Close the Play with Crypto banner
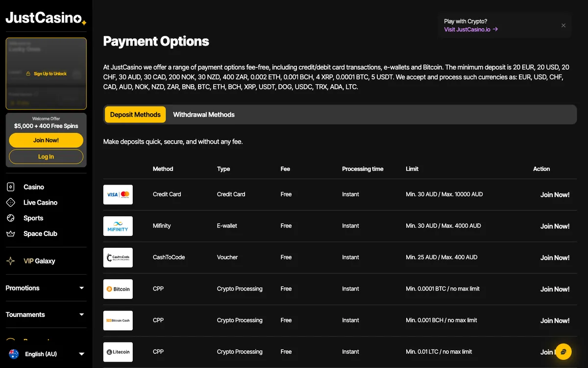Viewport: 588px width, 368px height. [x=563, y=26]
